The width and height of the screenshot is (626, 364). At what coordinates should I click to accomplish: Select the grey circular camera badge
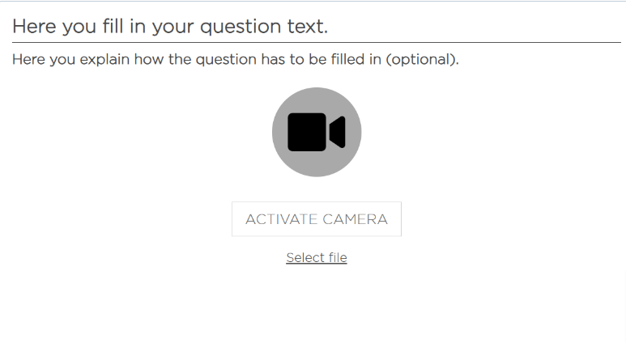[x=317, y=132]
